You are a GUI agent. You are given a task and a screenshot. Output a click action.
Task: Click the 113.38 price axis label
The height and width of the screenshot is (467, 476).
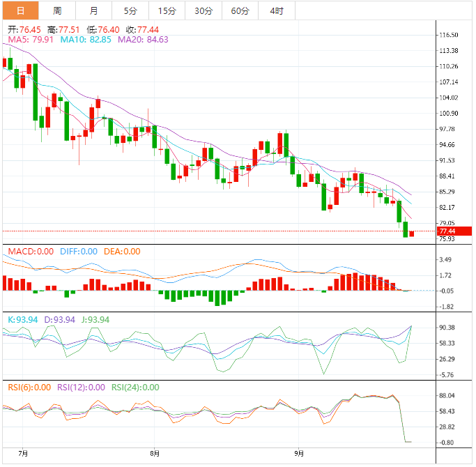coord(449,51)
